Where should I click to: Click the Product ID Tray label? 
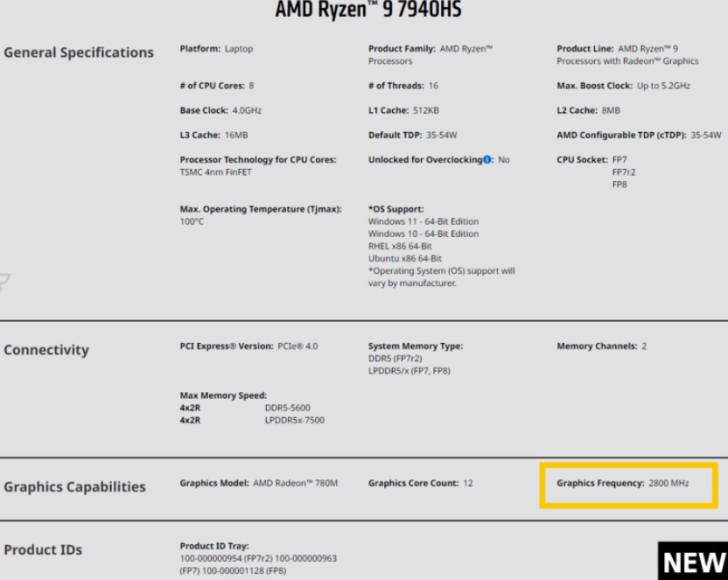214,546
